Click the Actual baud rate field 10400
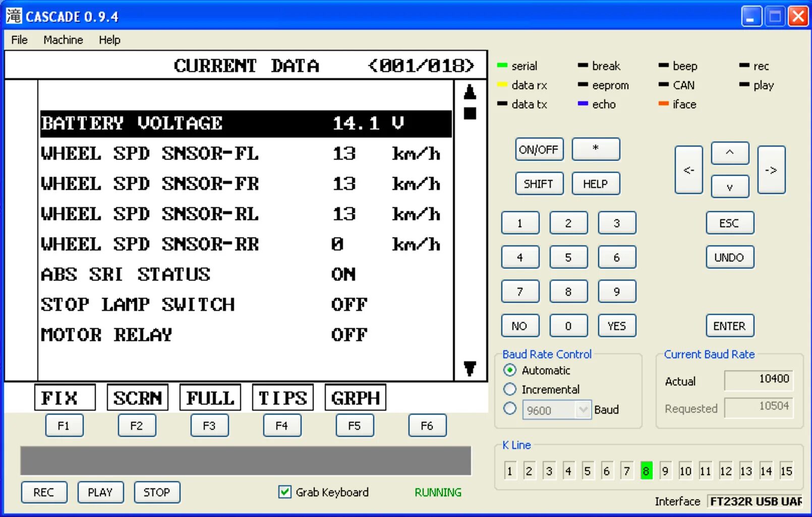The height and width of the screenshot is (517, 812). pos(759,380)
